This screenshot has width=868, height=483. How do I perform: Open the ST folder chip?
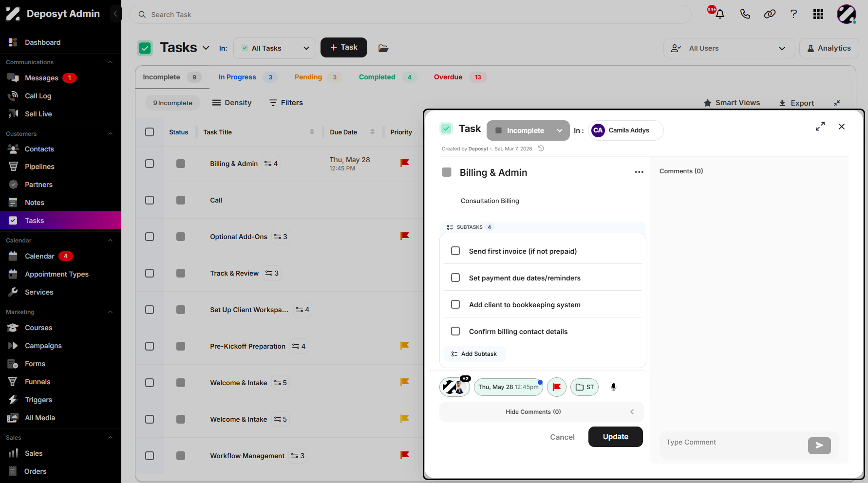point(585,387)
